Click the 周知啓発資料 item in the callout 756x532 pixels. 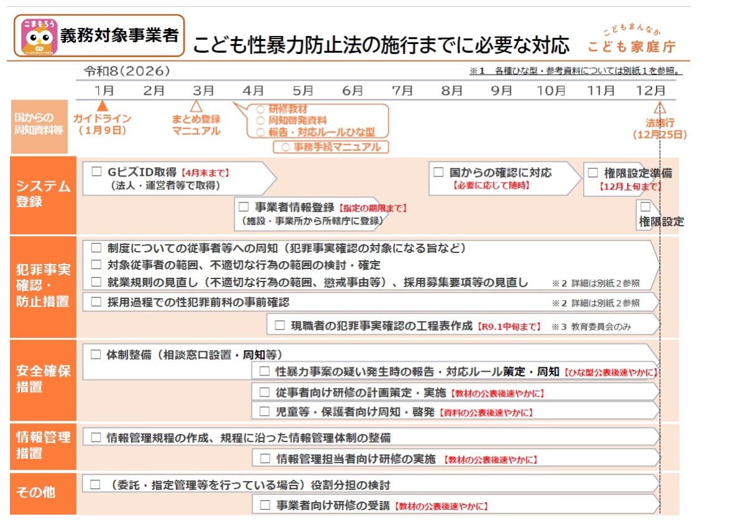pyautogui.click(x=298, y=121)
